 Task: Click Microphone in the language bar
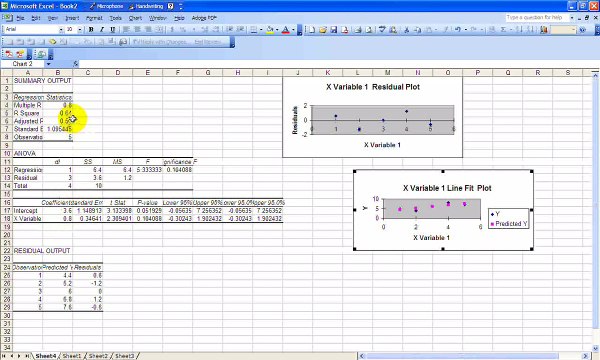click(x=107, y=6)
